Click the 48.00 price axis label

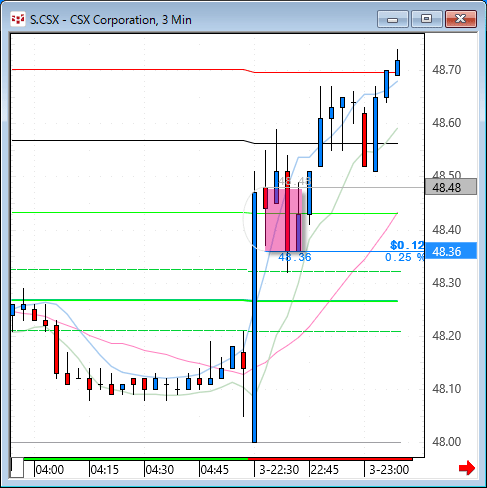pyautogui.click(x=447, y=442)
